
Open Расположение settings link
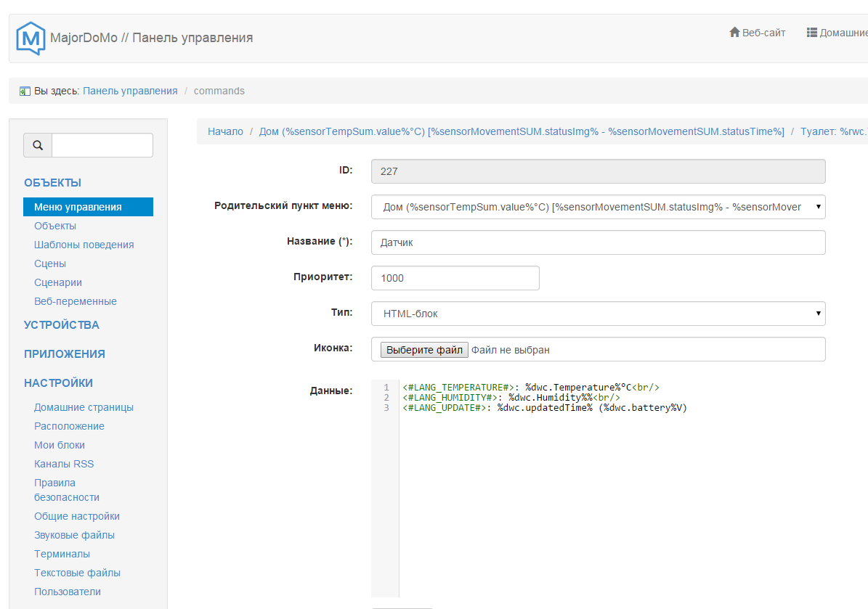tap(69, 426)
